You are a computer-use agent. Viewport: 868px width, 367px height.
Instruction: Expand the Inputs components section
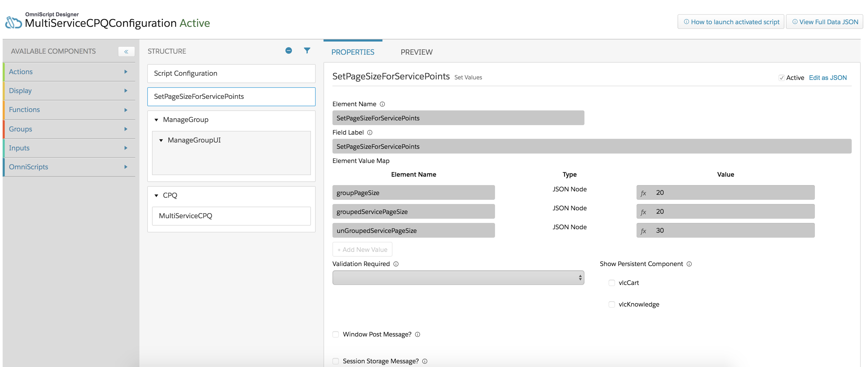(x=69, y=148)
